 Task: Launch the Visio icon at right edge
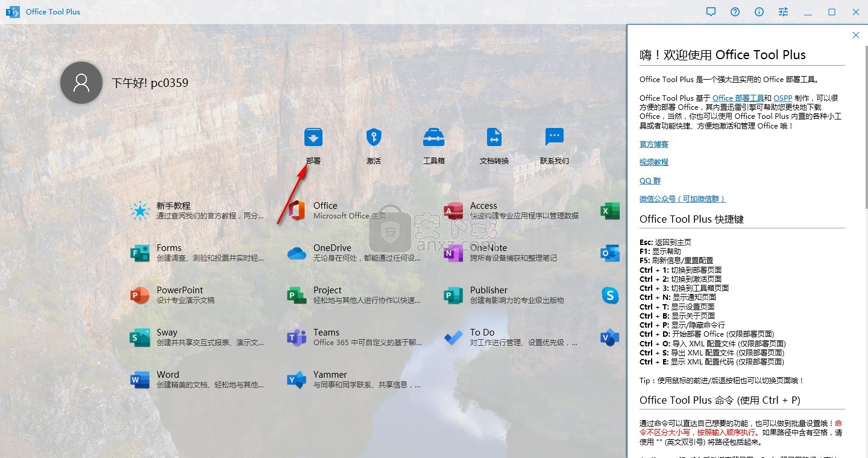(610, 337)
